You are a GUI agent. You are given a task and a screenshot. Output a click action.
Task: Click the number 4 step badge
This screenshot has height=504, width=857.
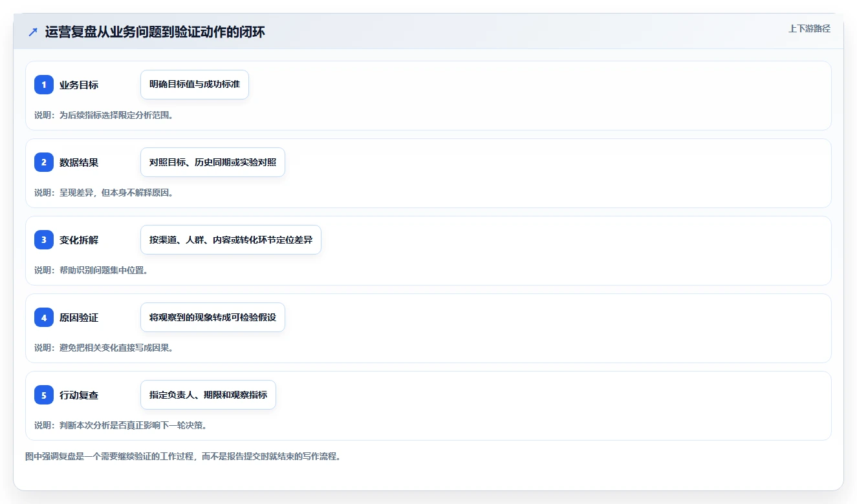(x=44, y=317)
